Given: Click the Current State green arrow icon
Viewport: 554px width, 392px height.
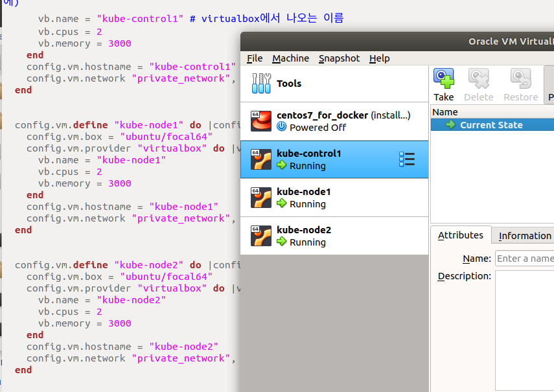Looking at the screenshot, I should tap(451, 124).
